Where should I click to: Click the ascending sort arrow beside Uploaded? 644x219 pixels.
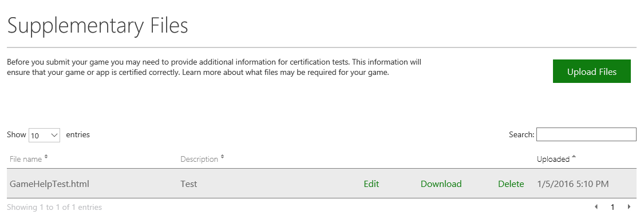tap(574, 156)
